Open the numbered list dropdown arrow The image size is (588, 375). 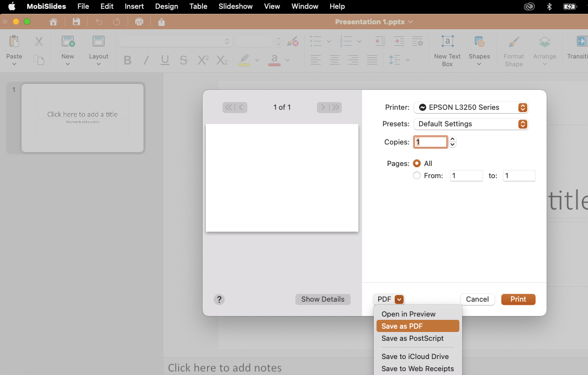pos(359,41)
